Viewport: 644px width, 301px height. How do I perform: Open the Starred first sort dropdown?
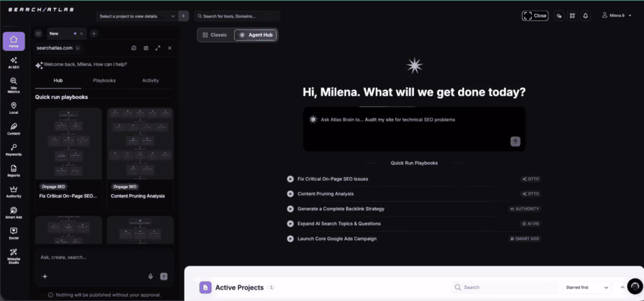[x=587, y=287]
